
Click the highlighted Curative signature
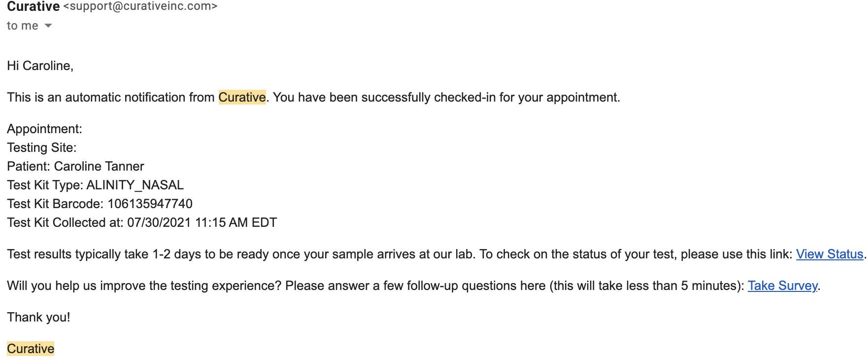point(31,349)
